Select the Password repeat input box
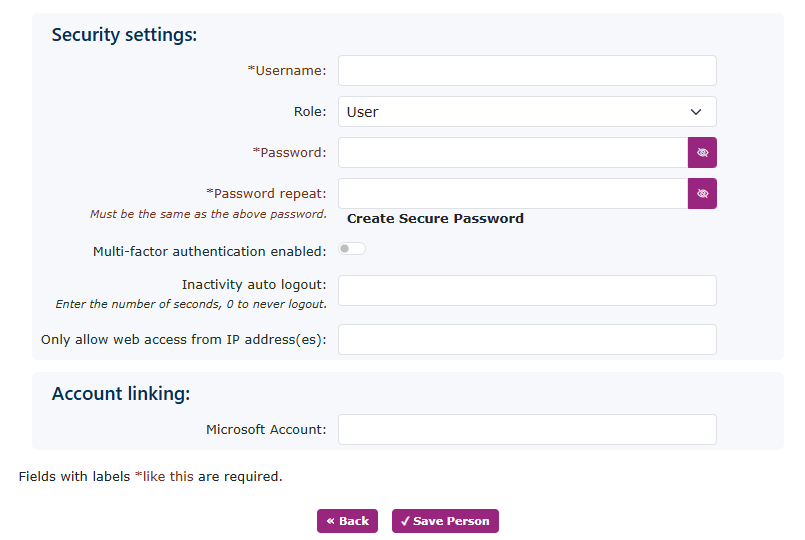805x540 pixels. pos(512,194)
